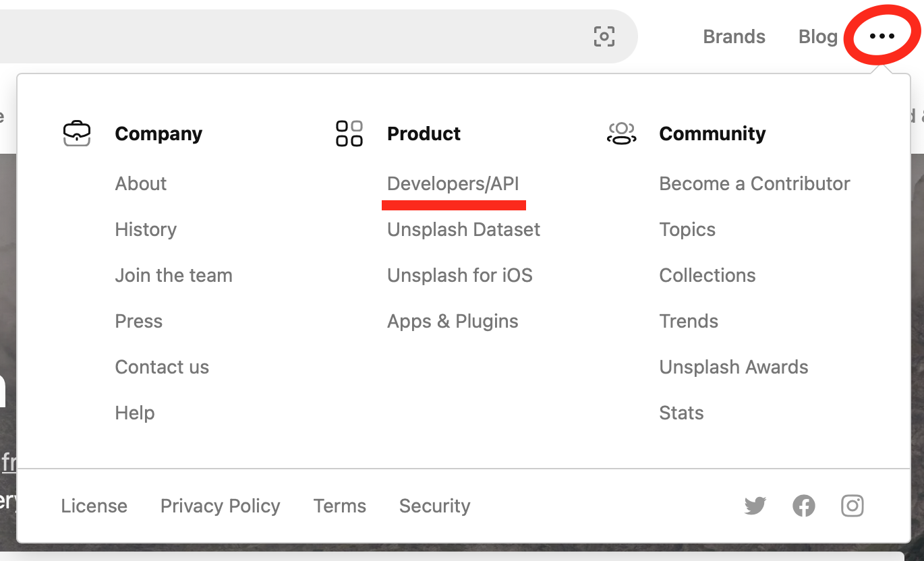The height and width of the screenshot is (561, 924).
Task: Select Join the team
Action: coord(174,275)
